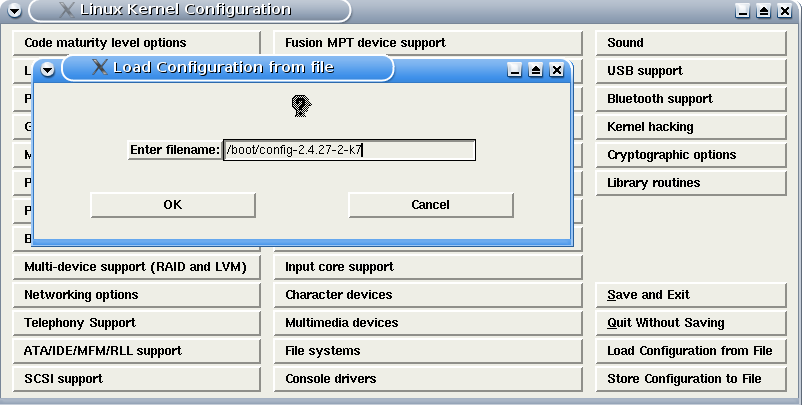Click Save and Exit
This screenshot has width=802, height=405.
click(691, 295)
